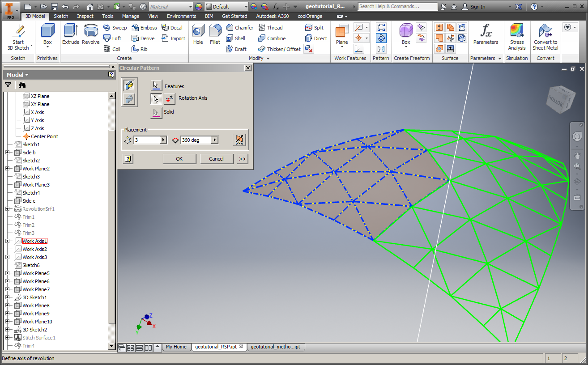Select the Revolve tool
Viewport: 588px width, 365px height.
[91, 34]
